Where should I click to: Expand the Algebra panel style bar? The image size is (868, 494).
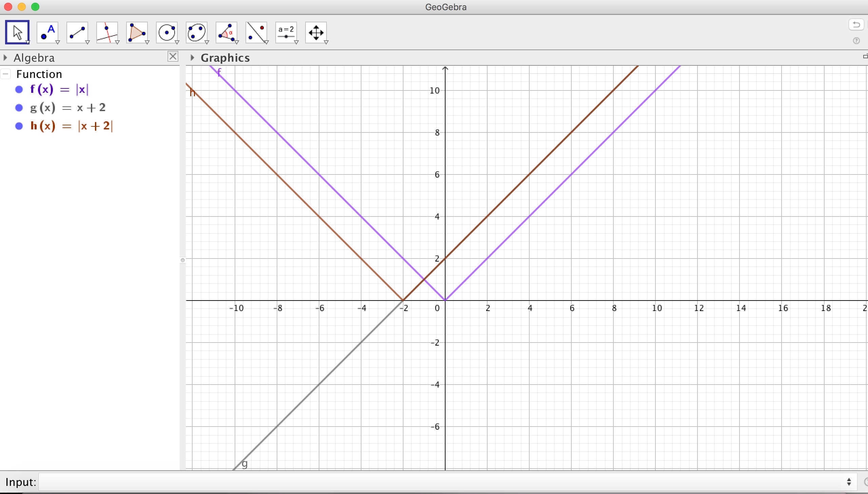5,58
